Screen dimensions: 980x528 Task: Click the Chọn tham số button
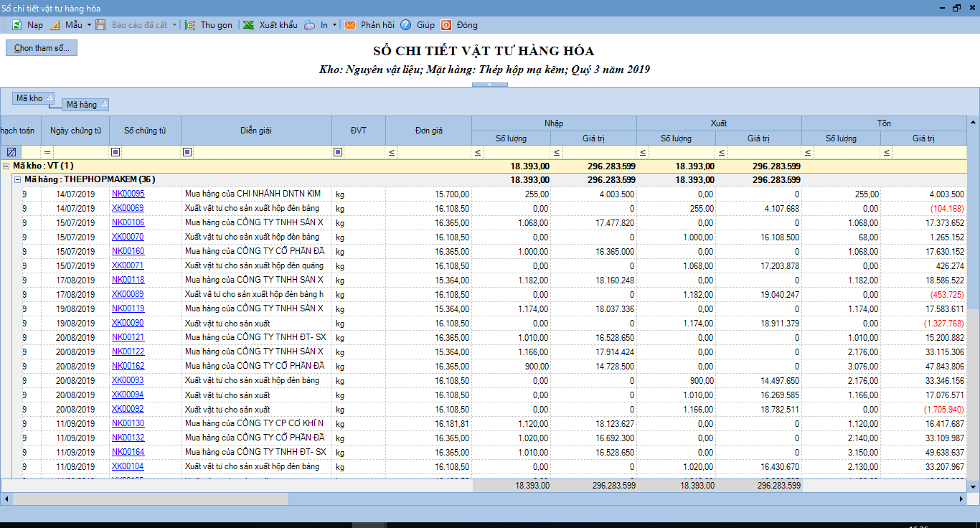[x=42, y=48]
